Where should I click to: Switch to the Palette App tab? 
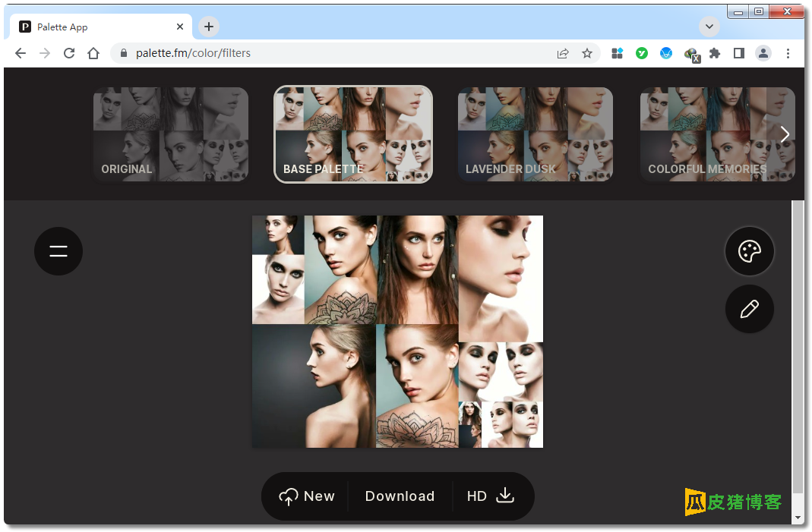101,27
